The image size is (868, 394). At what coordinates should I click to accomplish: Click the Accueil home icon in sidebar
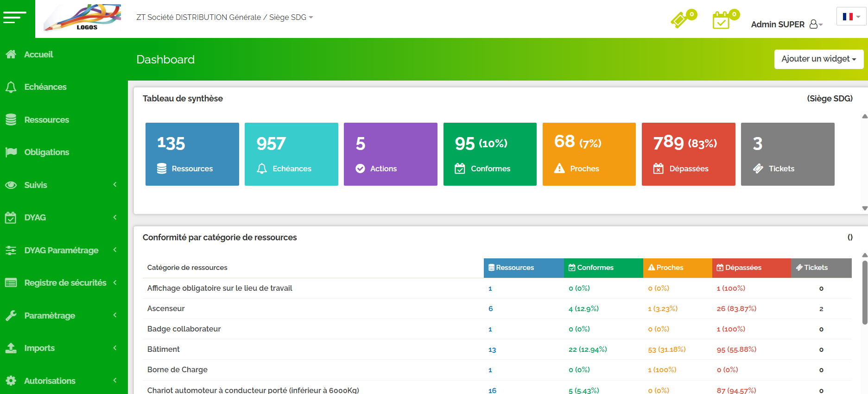(11, 55)
